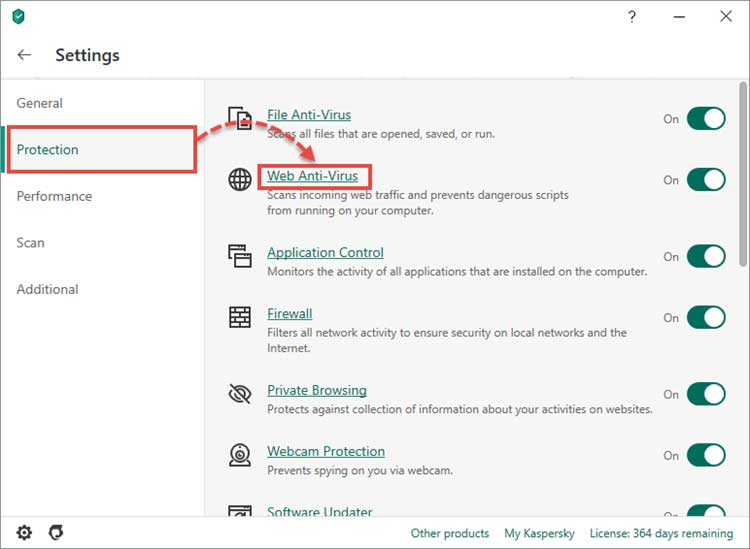Image resolution: width=750 pixels, height=549 pixels.
Task: Open the Private Browsing link
Action: click(317, 390)
